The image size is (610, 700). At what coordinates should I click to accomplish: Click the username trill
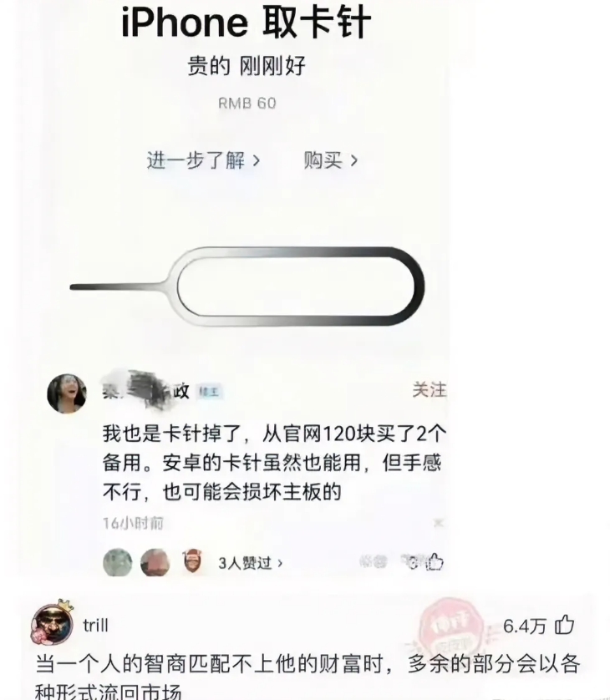click(95, 626)
